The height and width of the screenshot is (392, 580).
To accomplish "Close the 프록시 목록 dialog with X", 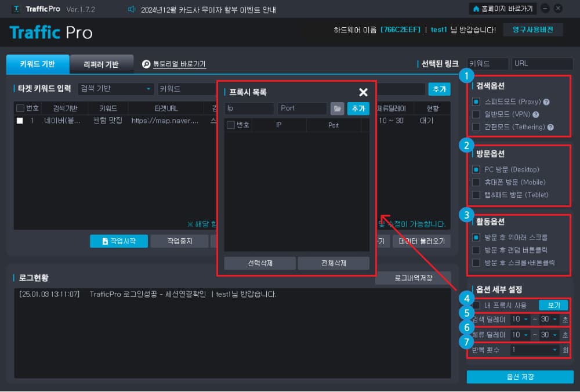I will (363, 92).
